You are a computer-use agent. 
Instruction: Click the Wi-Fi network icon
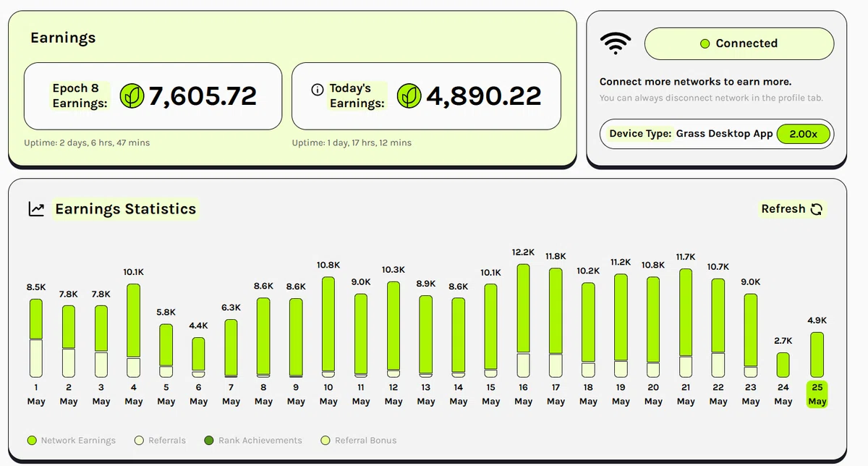coord(615,43)
